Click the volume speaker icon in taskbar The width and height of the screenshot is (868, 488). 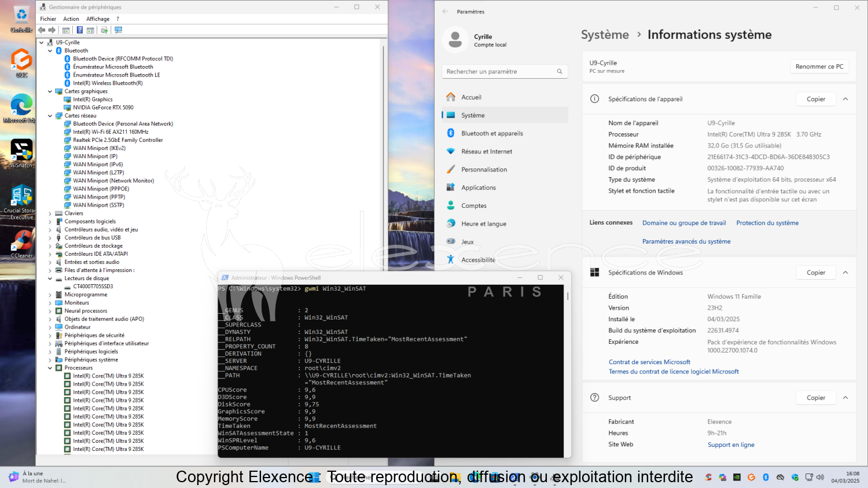pyautogui.click(x=820, y=478)
